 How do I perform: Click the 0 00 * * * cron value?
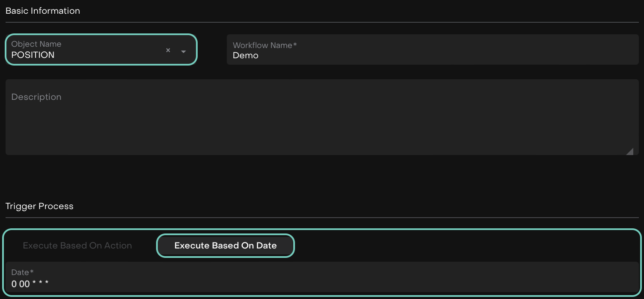pyautogui.click(x=30, y=284)
